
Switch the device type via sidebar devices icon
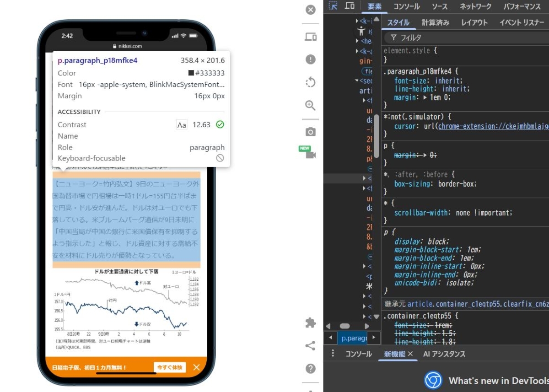pyautogui.click(x=311, y=37)
